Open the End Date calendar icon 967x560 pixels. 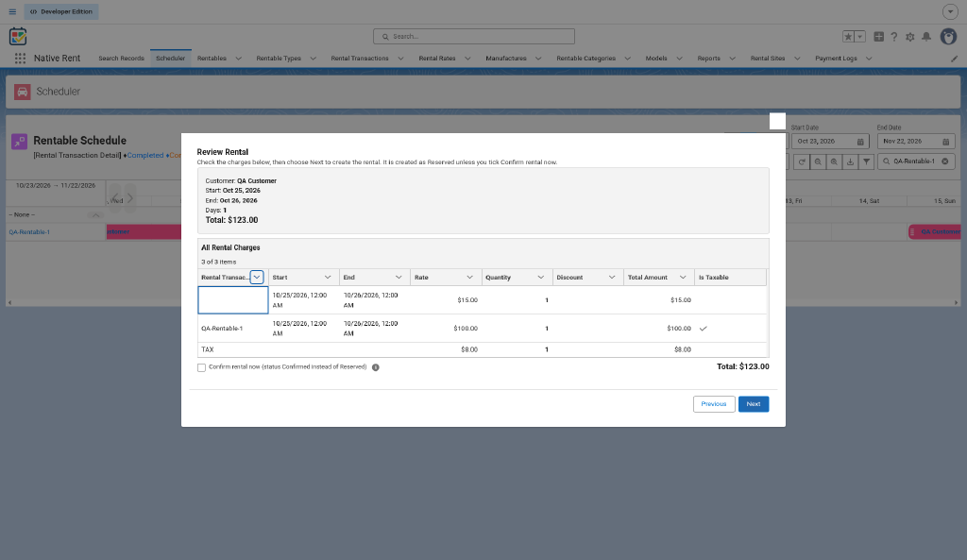(x=945, y=142)
